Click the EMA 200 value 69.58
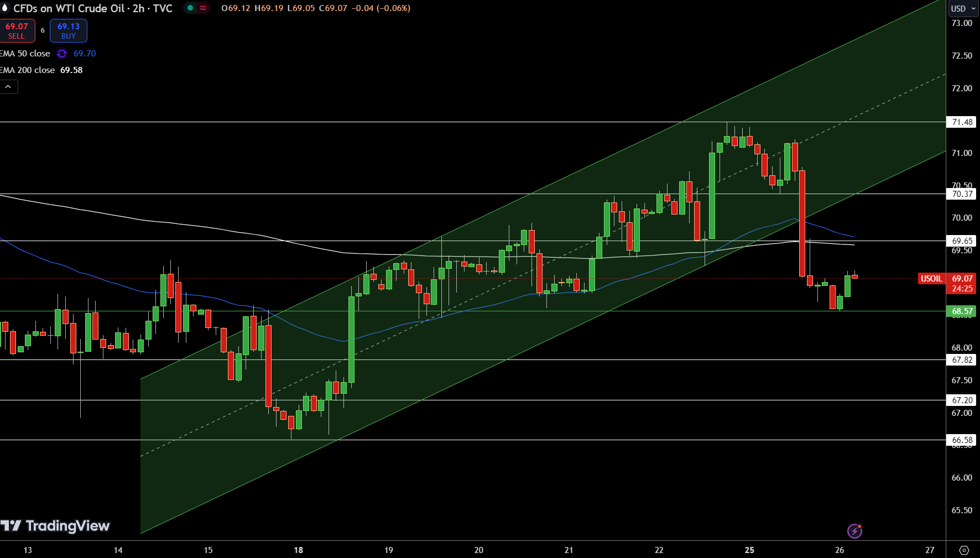The image size is (980, 558). (x=71, y=70)
